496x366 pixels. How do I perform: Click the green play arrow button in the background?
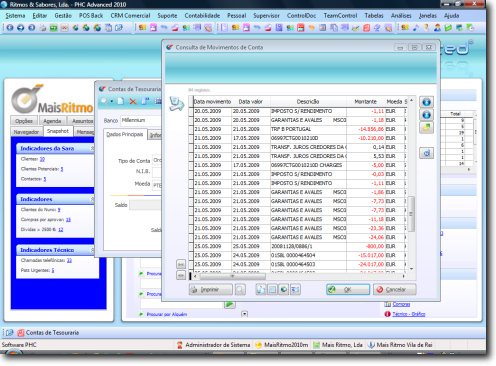pyautogui.click(x=230, y=304)
